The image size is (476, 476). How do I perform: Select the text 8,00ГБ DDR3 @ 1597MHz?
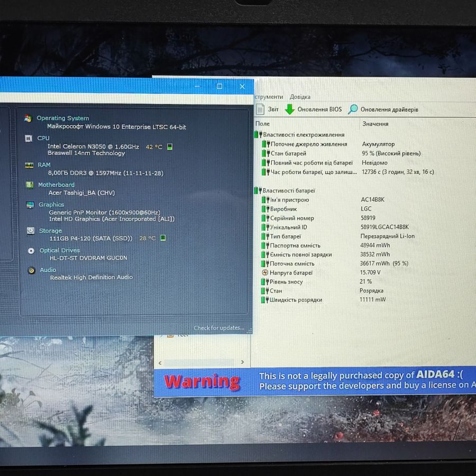tap(85, 173)
